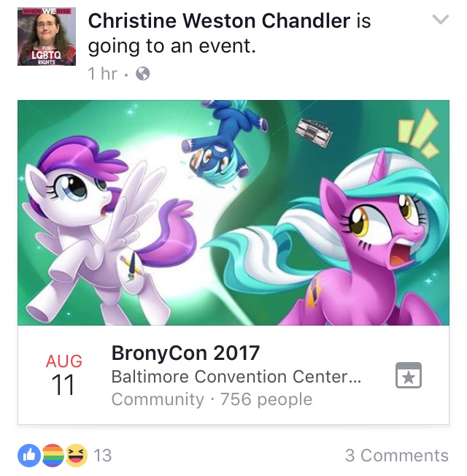Click the AUG 11 event date

(x=63, y=375)
